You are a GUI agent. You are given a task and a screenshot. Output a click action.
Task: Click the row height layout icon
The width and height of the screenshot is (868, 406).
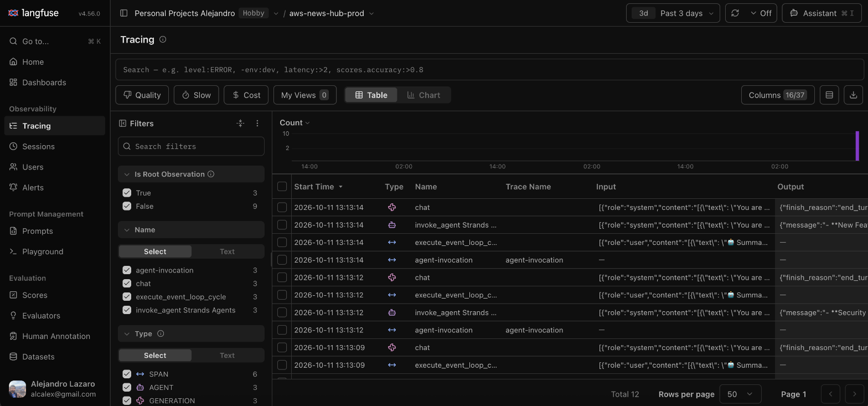coord(829,95)
